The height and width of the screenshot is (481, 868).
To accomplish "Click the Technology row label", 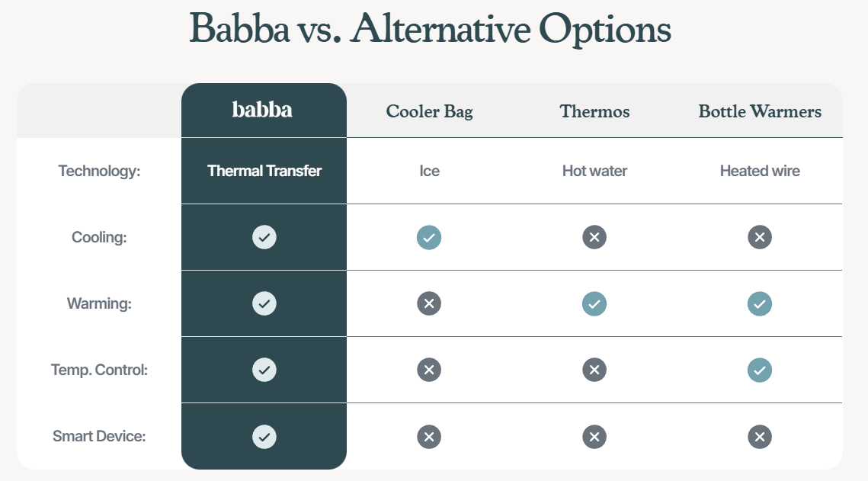I will pos(99,171).
